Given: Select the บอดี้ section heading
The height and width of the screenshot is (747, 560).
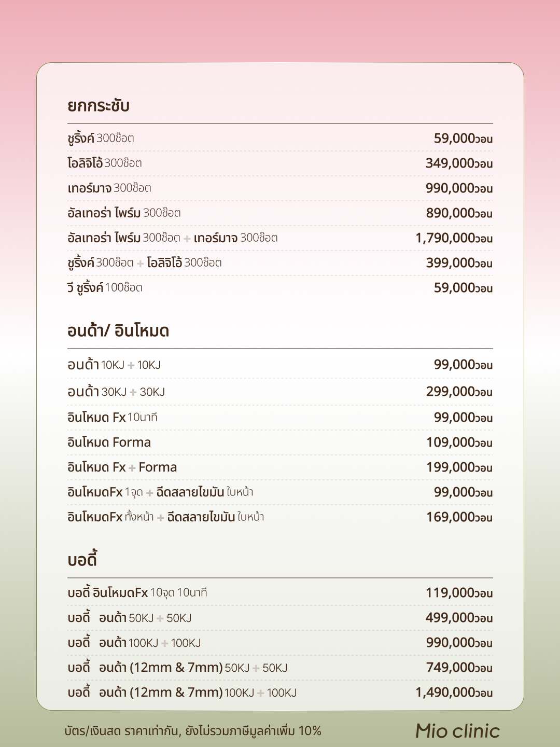Looking at the screenshot, I should (82, 559).
